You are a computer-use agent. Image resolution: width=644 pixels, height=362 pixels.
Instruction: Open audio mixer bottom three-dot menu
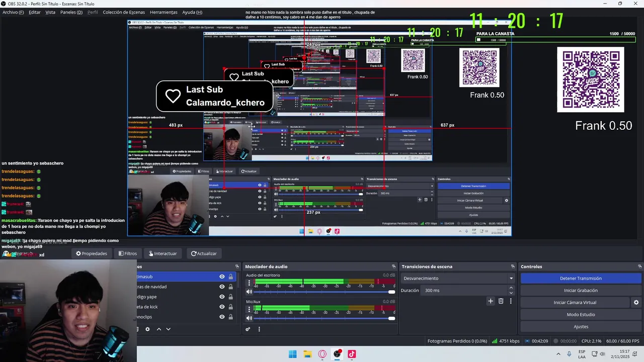[x=259, y=329]
